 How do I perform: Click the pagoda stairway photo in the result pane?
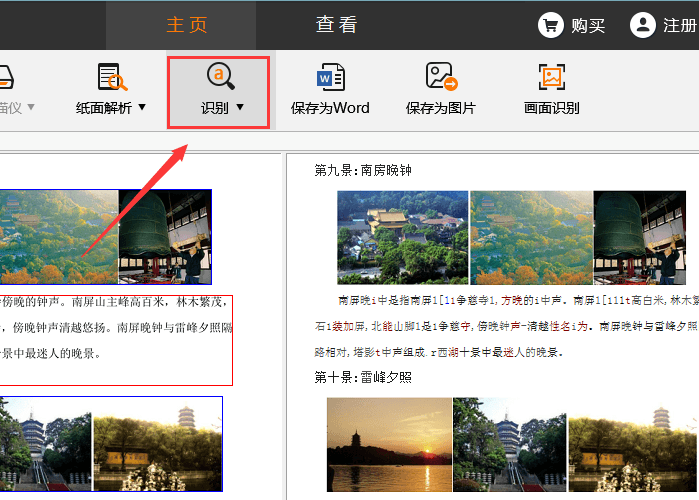pyautogui.click(x=510, y=445)
